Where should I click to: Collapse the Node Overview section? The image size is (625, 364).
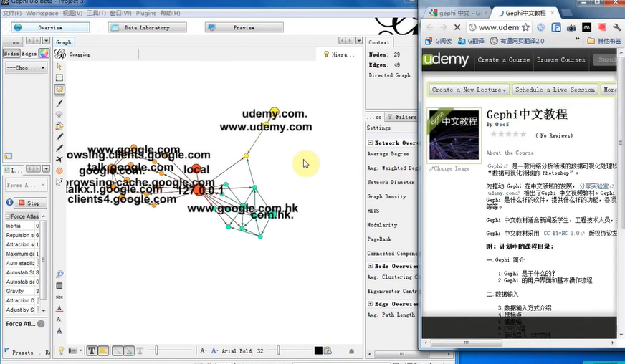(x=371, y=266)
